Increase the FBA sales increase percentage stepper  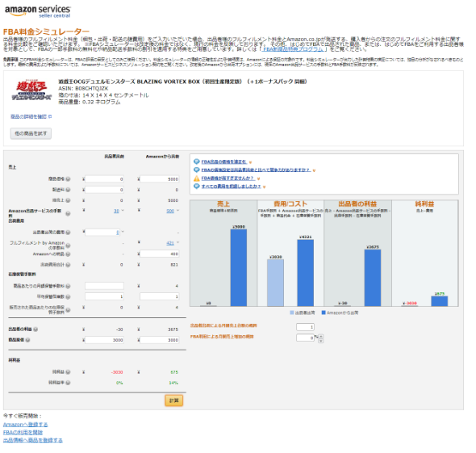coord(321,336)
